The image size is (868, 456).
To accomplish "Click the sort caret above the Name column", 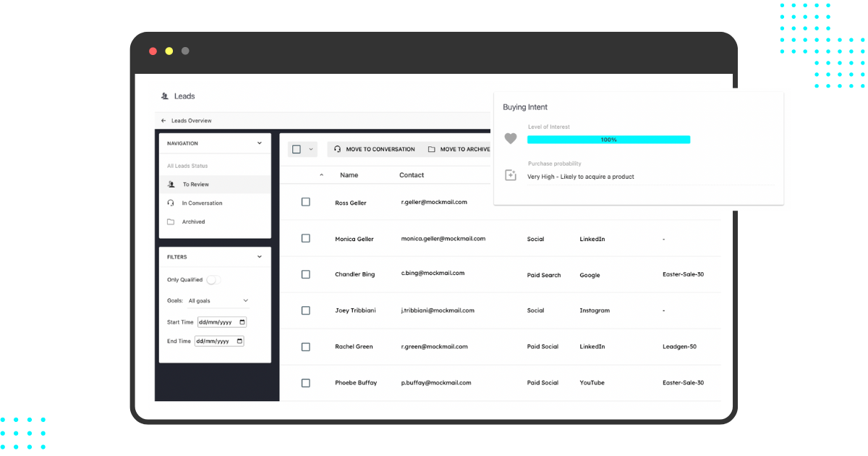I will pyautogui.click(x=322, y=174).
